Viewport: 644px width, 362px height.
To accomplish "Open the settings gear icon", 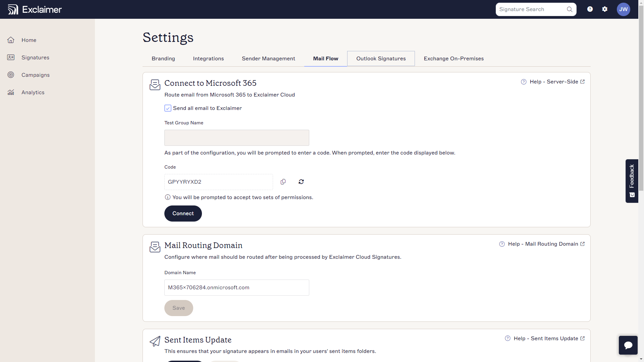I will pyautogui.click(x=605, y=9).
